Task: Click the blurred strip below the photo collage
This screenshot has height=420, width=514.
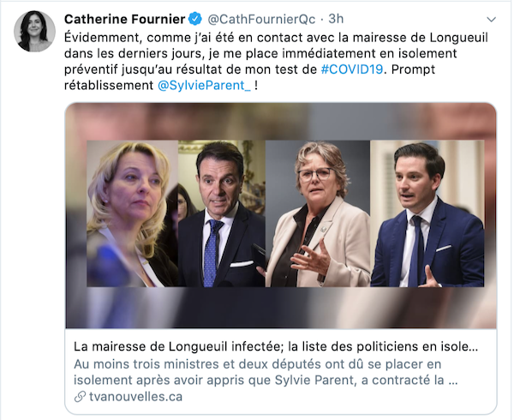Action: (281, 308)
